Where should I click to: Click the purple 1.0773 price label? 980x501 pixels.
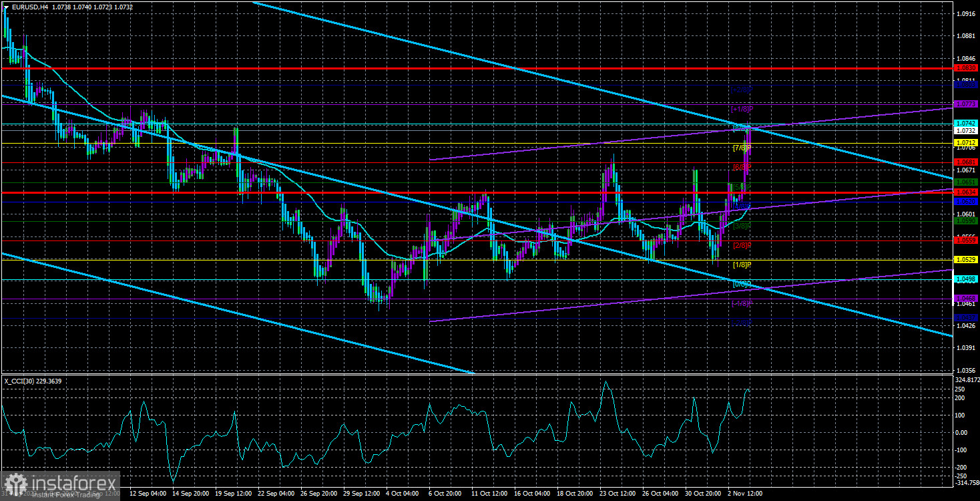point(966,104)
